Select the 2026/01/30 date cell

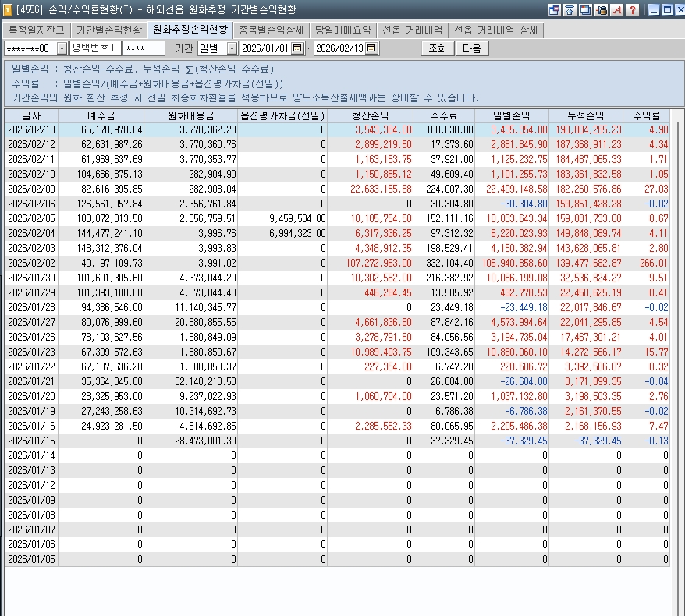31,278
